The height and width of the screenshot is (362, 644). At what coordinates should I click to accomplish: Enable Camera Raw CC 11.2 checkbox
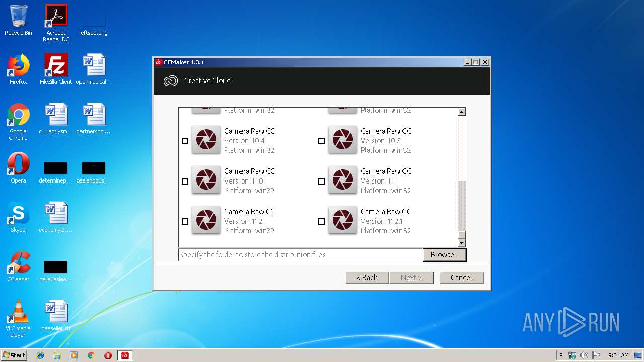click(185, 221)
